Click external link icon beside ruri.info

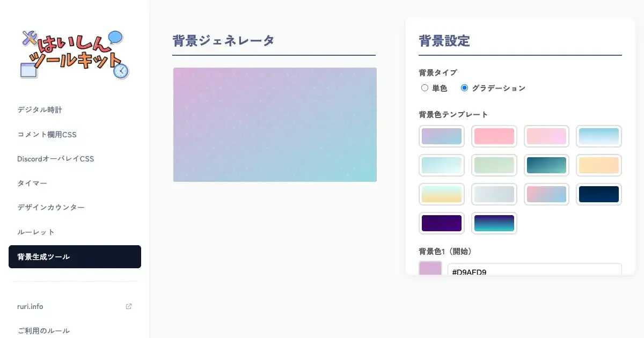[x=129, y=306]
